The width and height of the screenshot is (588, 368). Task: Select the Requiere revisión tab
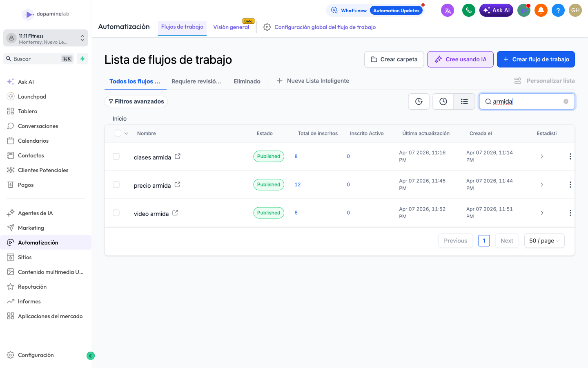pyautogui.click(x=196, y=81)
